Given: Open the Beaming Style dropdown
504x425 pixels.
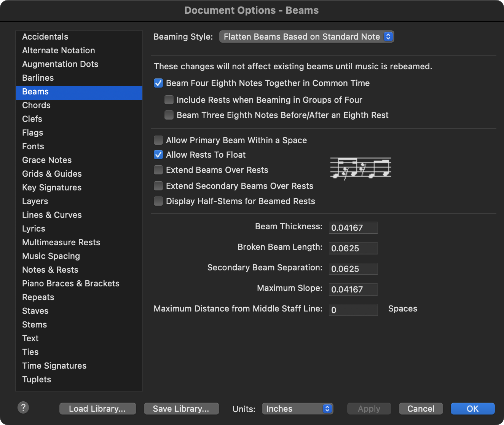Looking at the screenshot, I should point(306,37).
